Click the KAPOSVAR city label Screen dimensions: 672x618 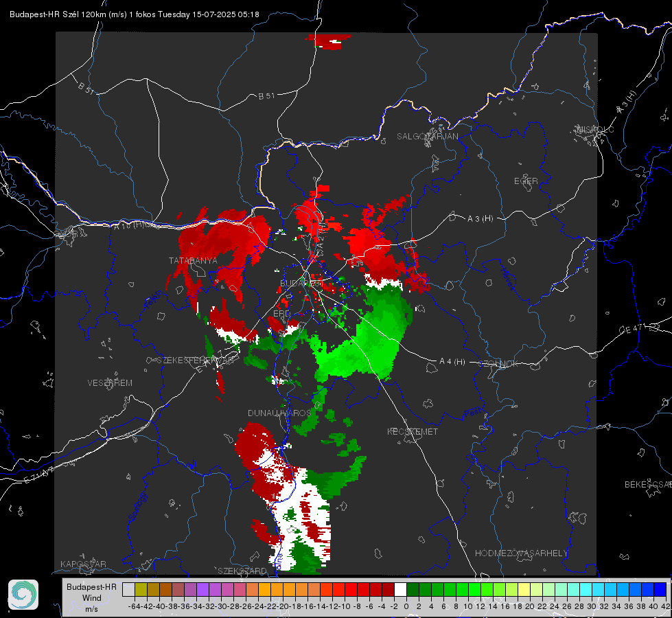click(x=83, y=564)
